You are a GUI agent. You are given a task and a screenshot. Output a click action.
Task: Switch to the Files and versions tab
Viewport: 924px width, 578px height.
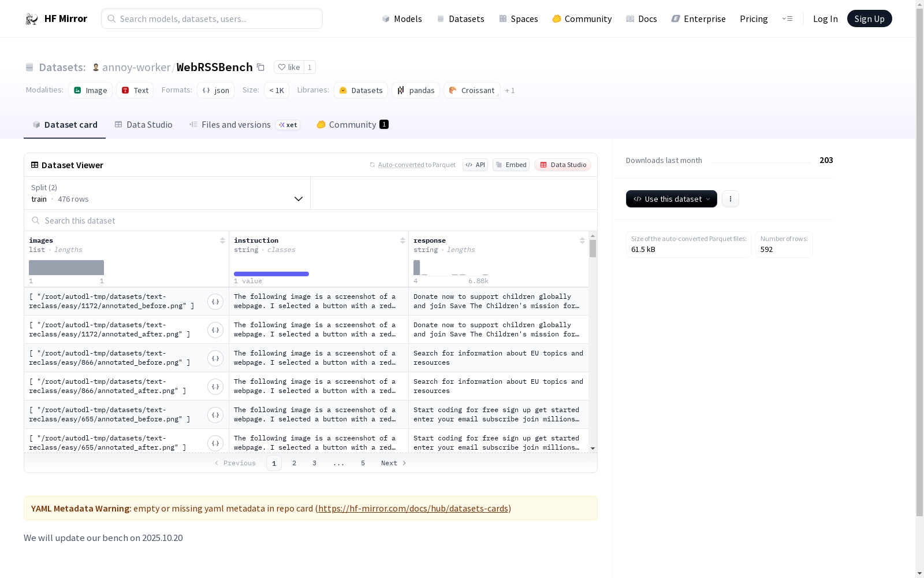click(x=244, y=125)
